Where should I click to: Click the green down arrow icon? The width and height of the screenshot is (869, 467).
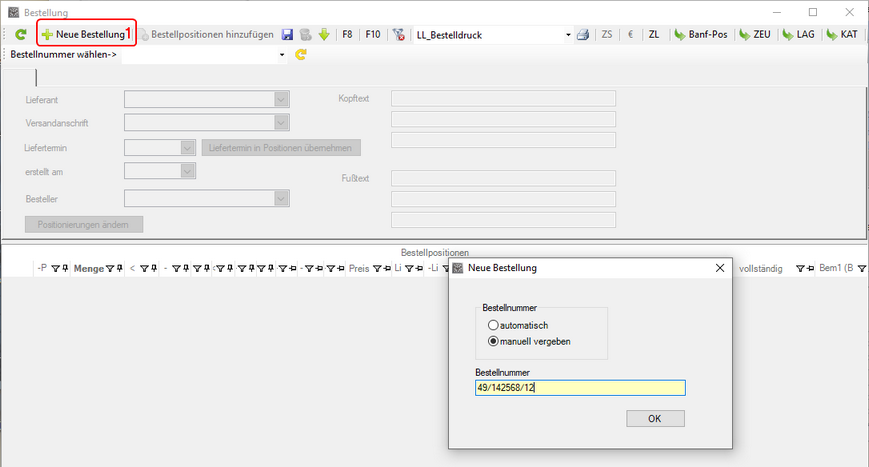(x=324, y=34)
